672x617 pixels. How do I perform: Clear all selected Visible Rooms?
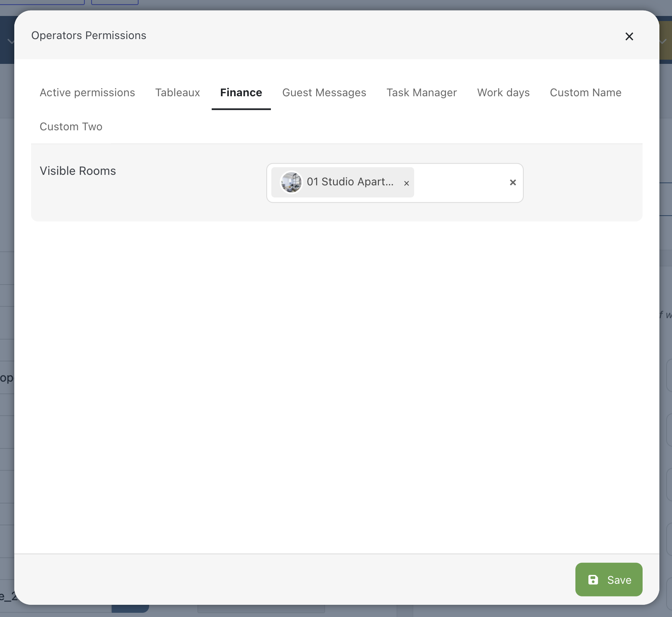click(512, 182)
